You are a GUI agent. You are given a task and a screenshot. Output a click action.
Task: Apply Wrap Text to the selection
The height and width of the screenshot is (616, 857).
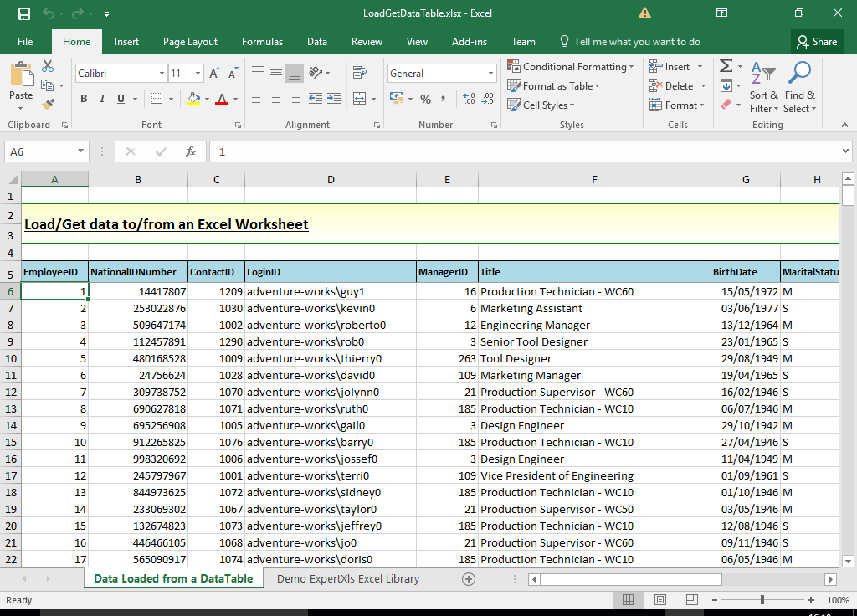pyautogui.click(x=362, y=73)
